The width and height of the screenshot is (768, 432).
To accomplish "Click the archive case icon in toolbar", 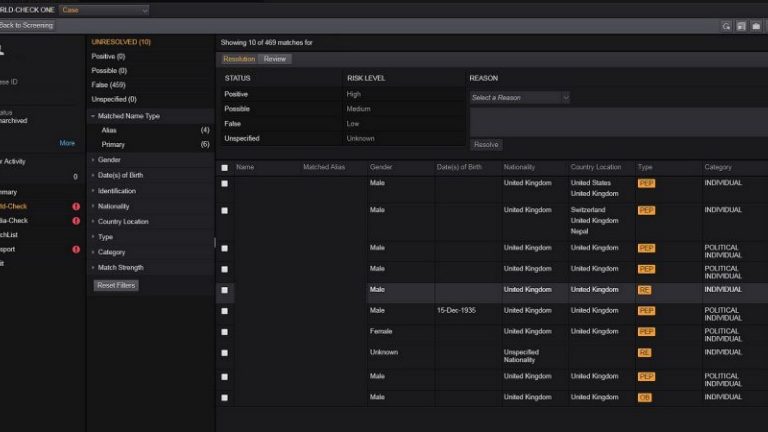I will tap(756, 26).
